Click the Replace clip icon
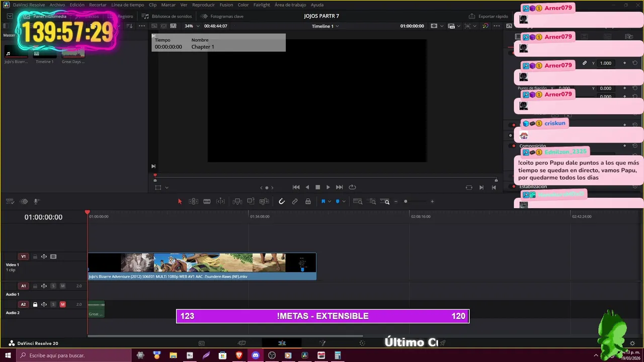The image size is (644, 362). pos(264,202)
